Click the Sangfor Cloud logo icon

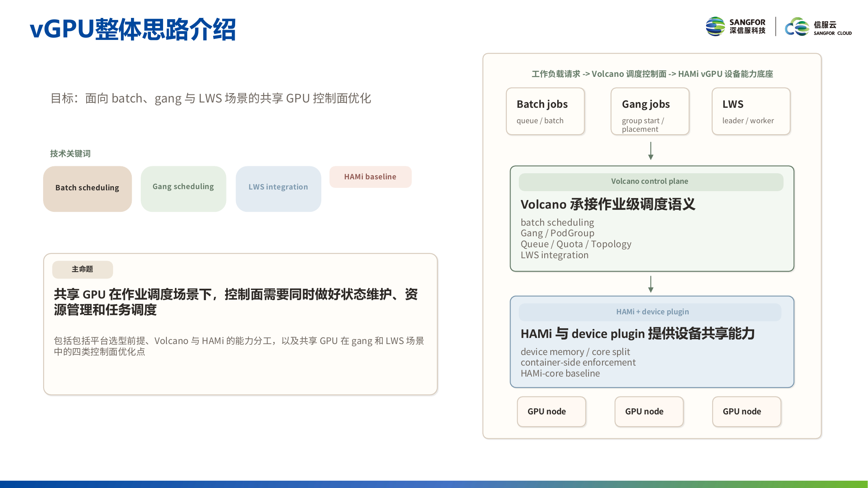[x=797, y=27]
